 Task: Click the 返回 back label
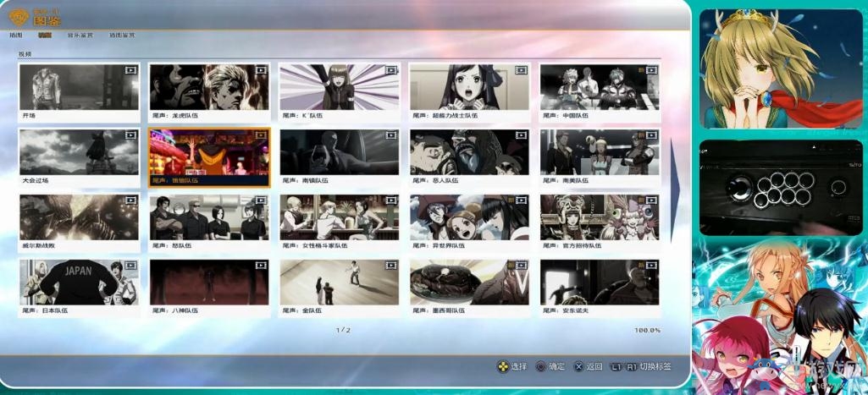(x=594, y=367)
